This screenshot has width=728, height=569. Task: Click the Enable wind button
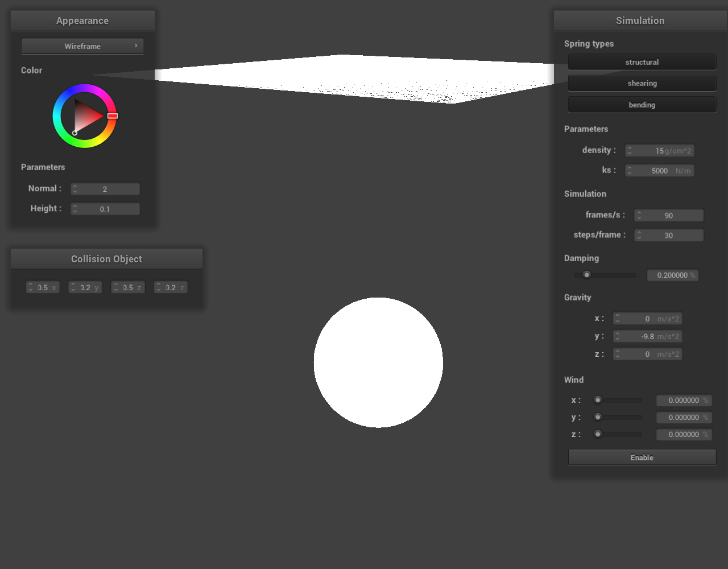[x=642, y=457]
